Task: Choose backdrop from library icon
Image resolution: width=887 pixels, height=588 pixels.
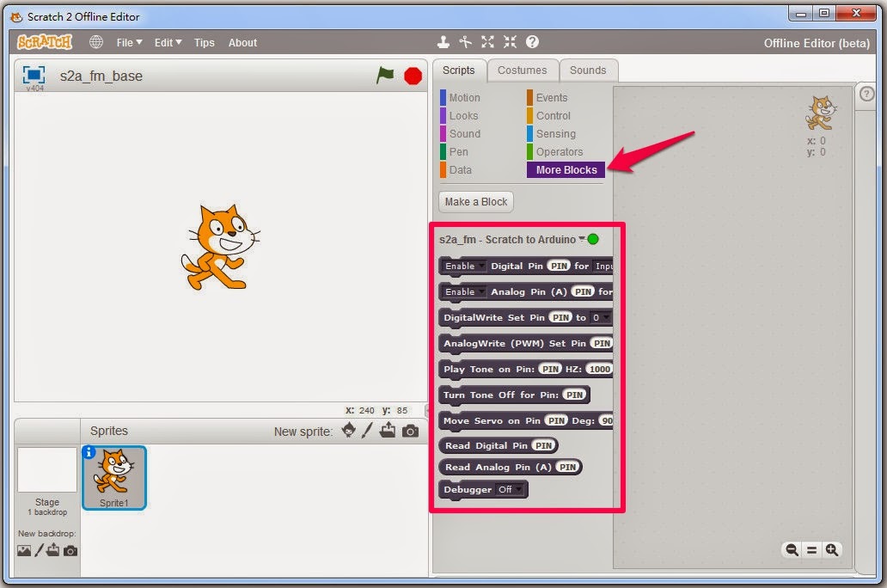Action: (24, 551)
